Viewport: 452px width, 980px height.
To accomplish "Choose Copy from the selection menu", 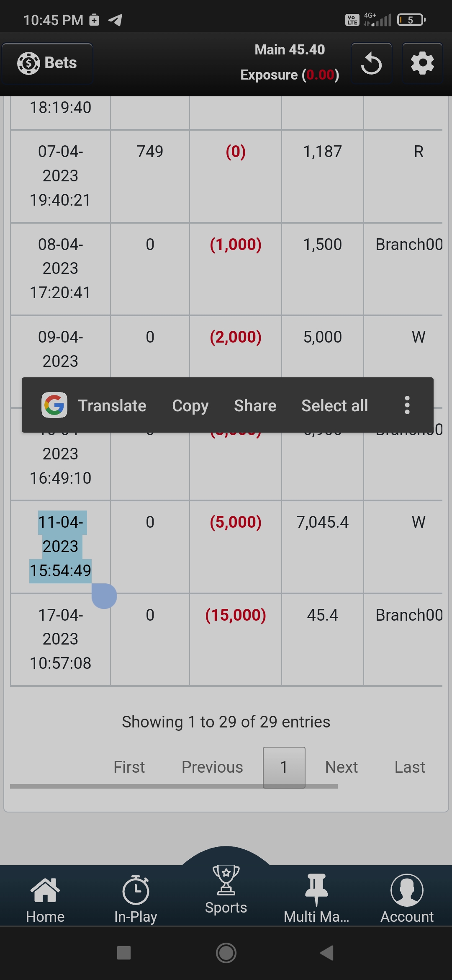I will click(190, 405).
